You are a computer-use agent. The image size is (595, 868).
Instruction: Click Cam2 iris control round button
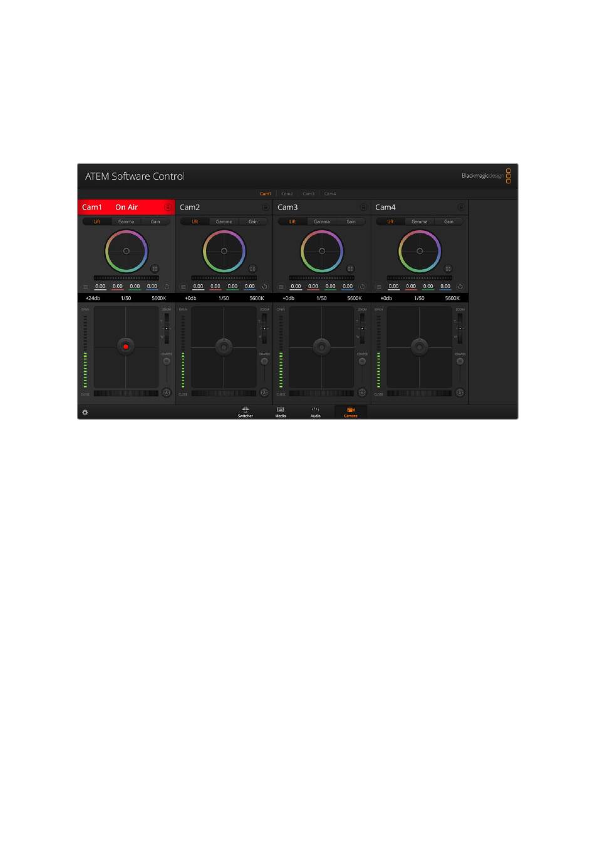pos(224,346)
